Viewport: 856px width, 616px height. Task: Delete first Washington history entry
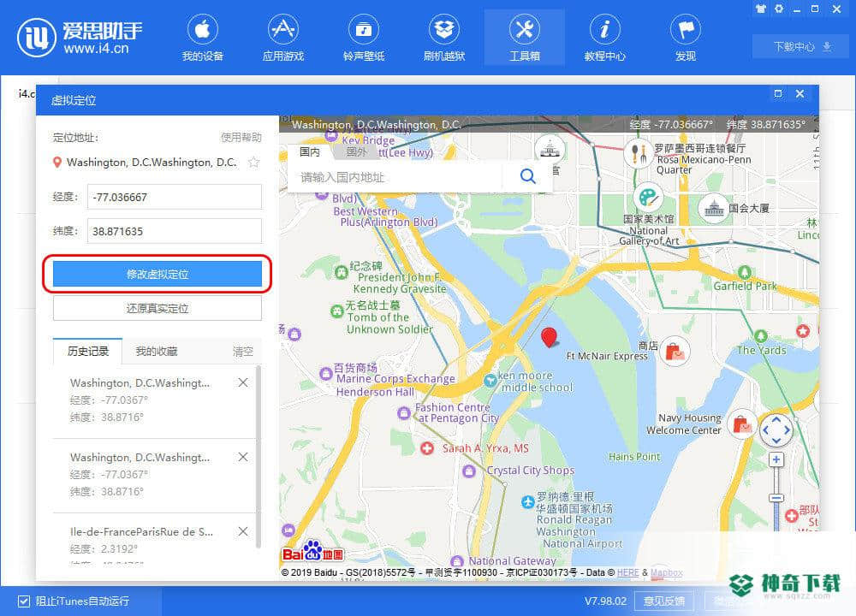[243, 382]
